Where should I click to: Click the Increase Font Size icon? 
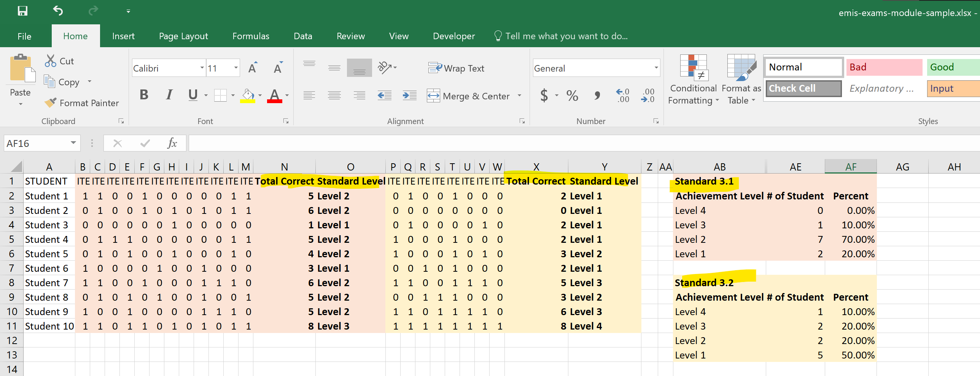[253, 68]
